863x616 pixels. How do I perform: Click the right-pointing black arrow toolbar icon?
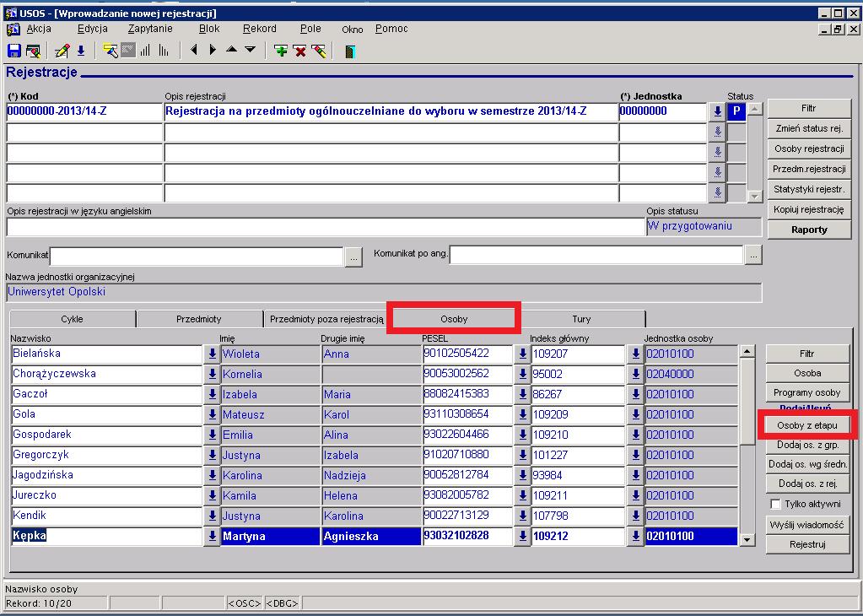(213, 50)
